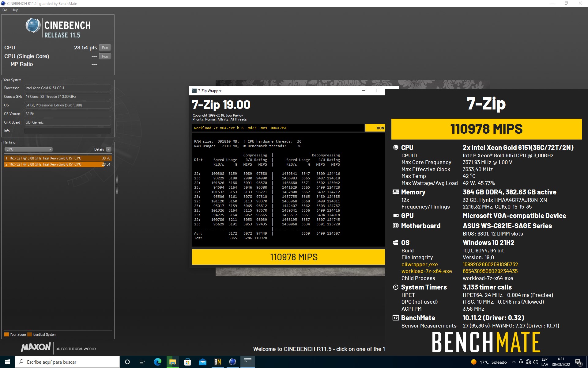Click the System Timers stopwatch icon

click(396, 287)
